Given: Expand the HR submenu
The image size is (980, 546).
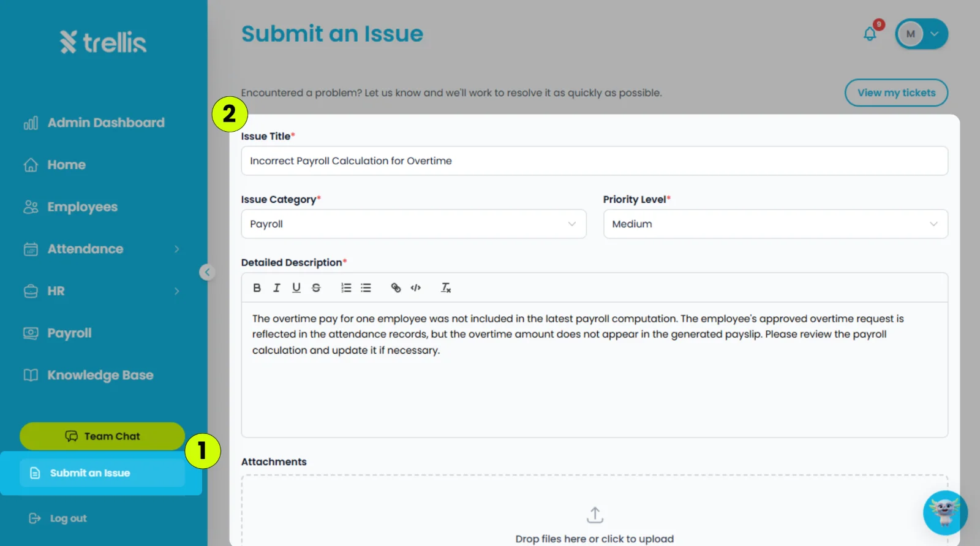Looking at the screenshot, I should (176, 291).
